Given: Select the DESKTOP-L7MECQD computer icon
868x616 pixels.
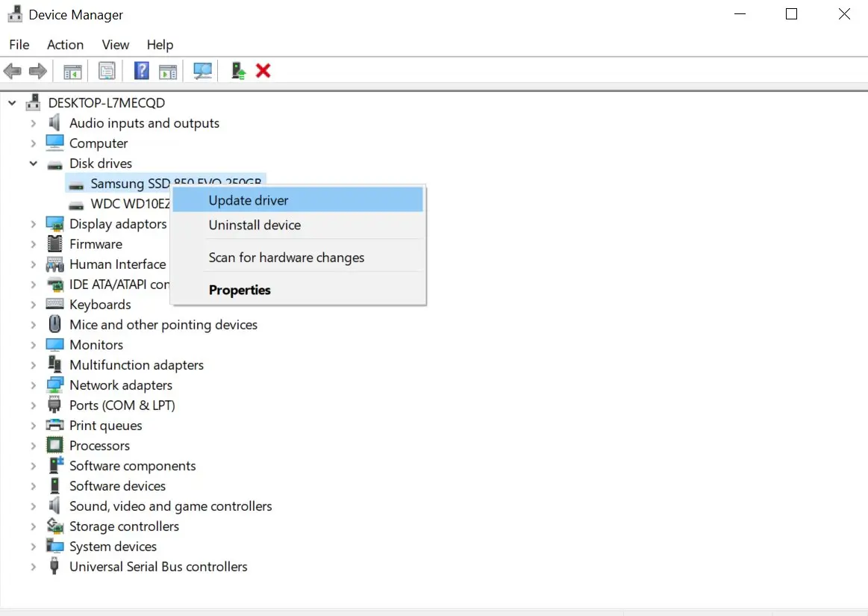Looking at the screenshot, I should (34, 102).
